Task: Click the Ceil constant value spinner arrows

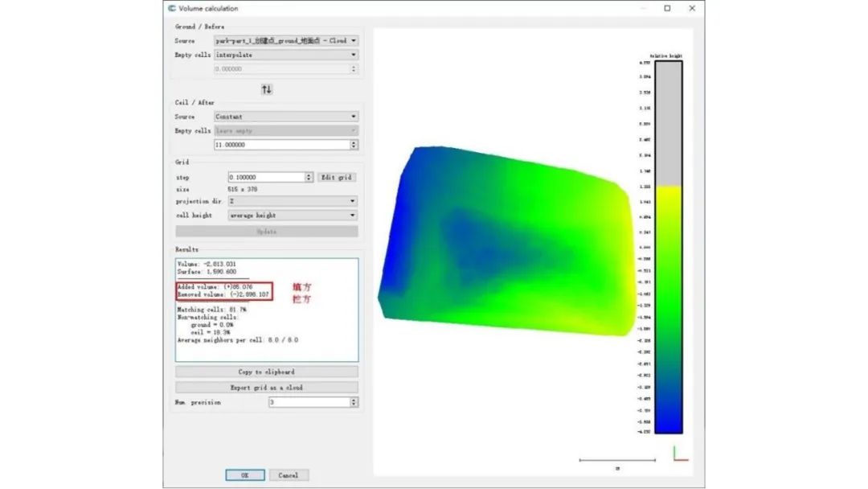Action: 354,145
